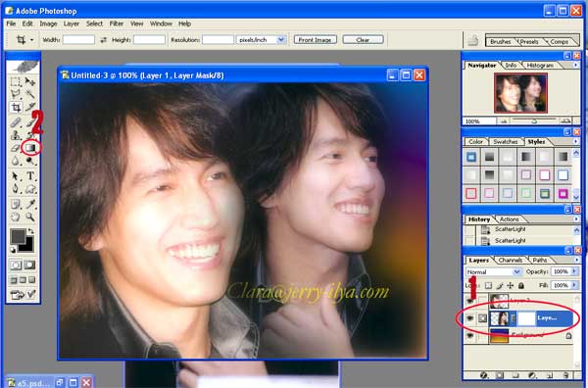Open the Filter menu
This screenshot has height=388, width=588.
pos(117,24)
